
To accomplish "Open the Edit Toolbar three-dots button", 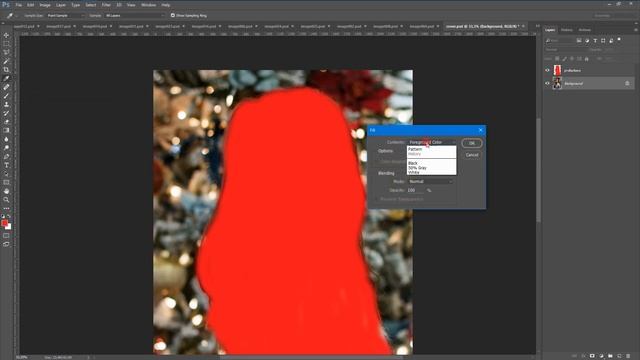I will [x=6, y=208].
